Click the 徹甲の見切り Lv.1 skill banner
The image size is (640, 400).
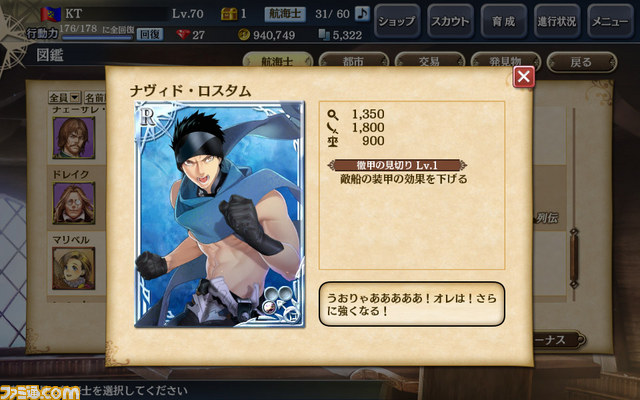click(397, 165)
